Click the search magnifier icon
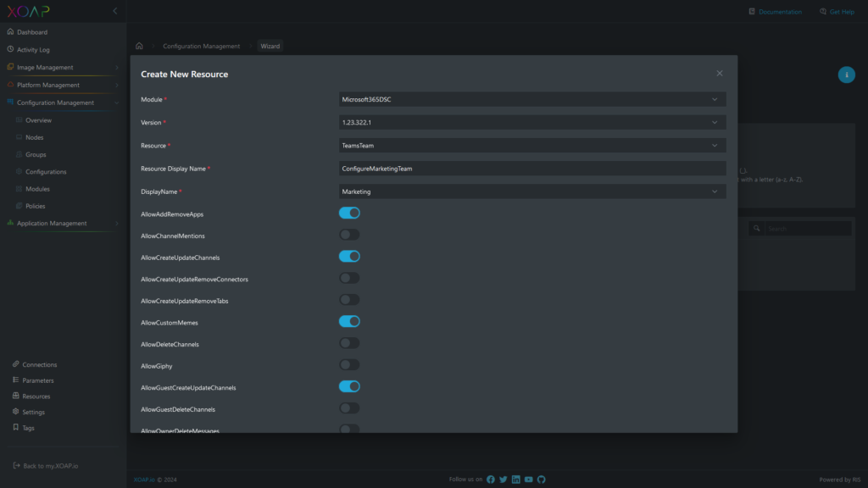Screen dimensions: 868x488 757,228
